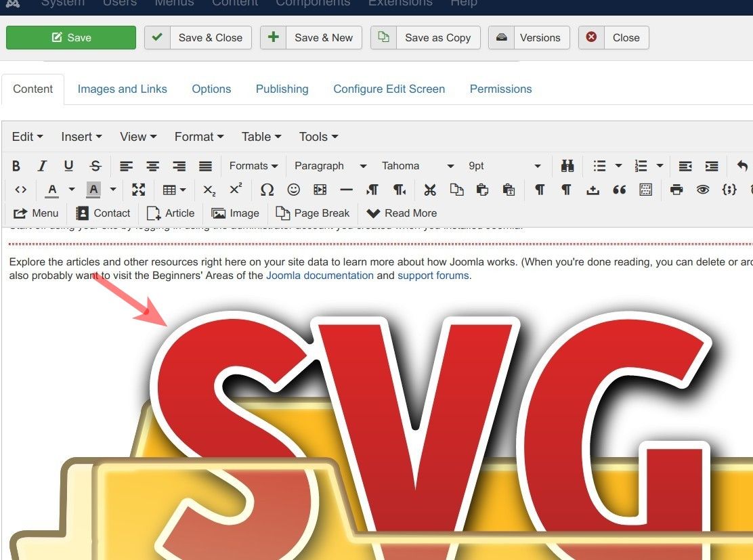This screenshot has width=753, height=560.
Task: Open Tahoma font family dropdown
Action: click(418, 166)
